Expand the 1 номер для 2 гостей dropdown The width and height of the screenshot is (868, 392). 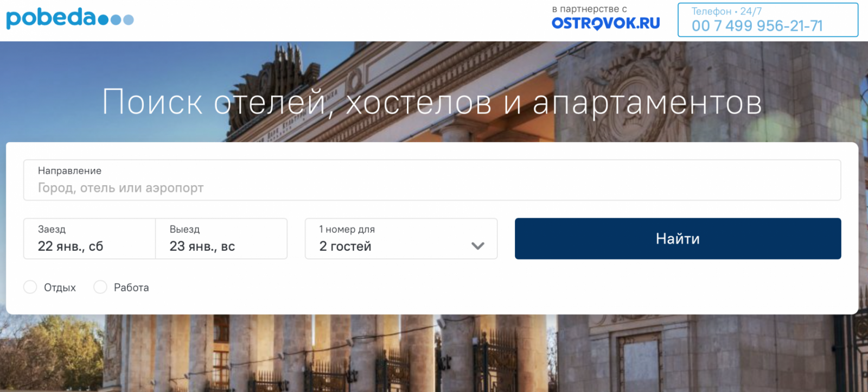click(x=401, y=239)
